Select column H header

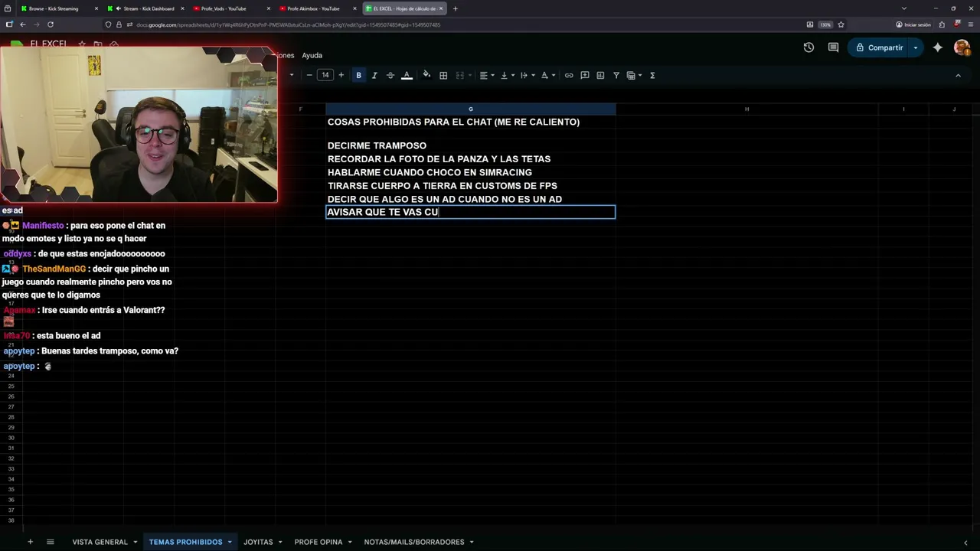746,109
